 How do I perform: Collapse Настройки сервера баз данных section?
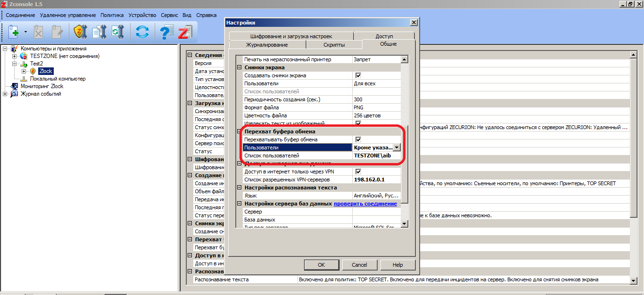239,204
